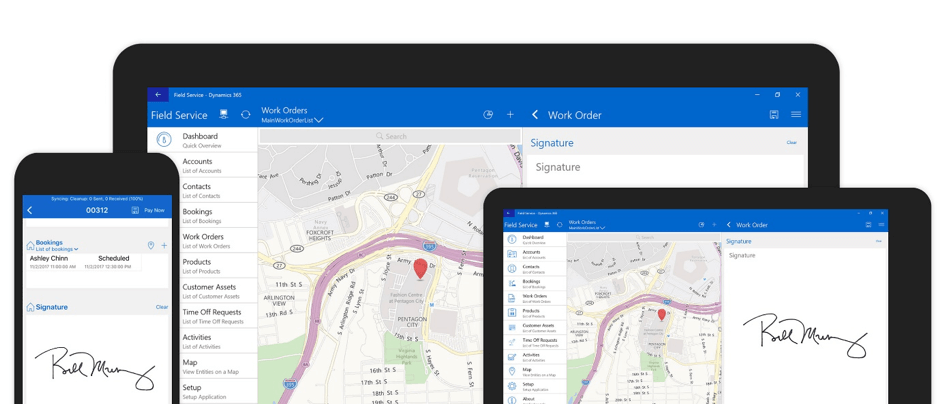Add new work order with plus, large tablet
943x404 pixels.
click(x=510, y=115)
